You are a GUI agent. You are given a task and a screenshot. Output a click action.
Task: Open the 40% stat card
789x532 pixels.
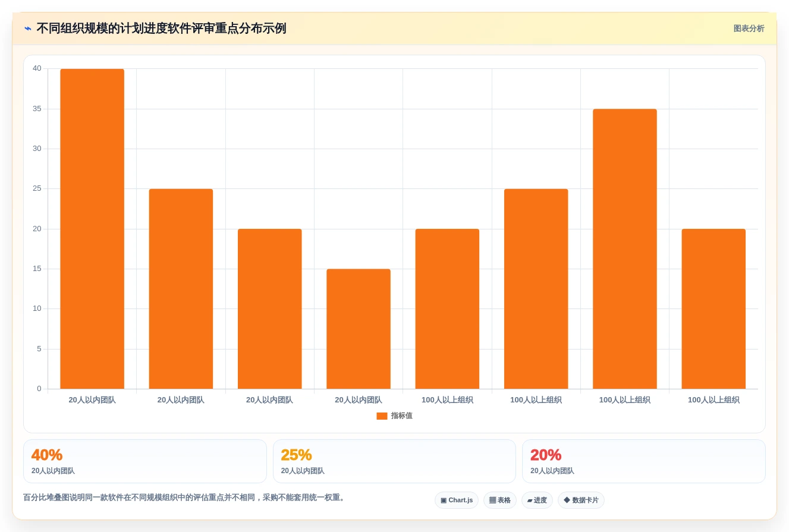(145, 461)
